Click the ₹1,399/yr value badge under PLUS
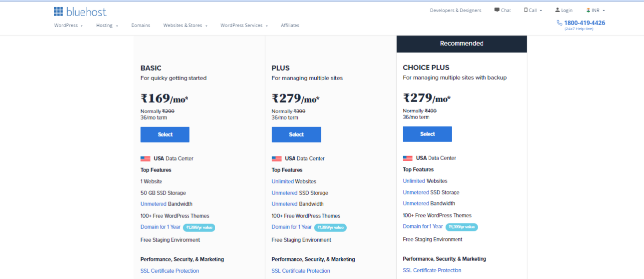This screenshot has width=644, height=279. [x=330, y=227]
